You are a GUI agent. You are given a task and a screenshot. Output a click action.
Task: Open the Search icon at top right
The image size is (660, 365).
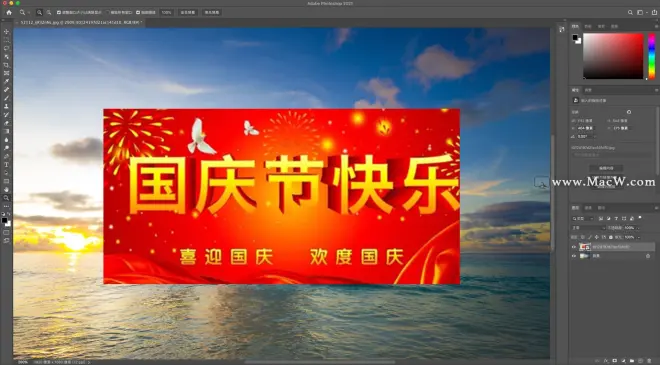pos(630,13)
